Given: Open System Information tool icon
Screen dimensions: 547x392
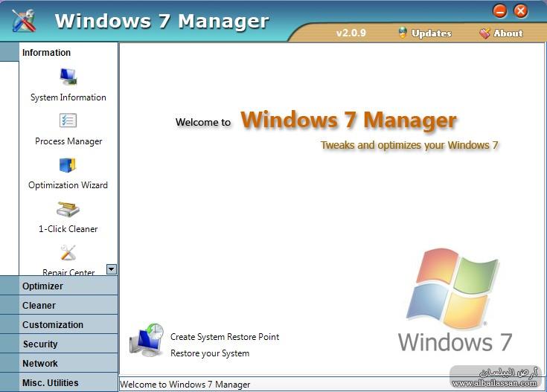Looking at the screenshot, I should (68, 77).
